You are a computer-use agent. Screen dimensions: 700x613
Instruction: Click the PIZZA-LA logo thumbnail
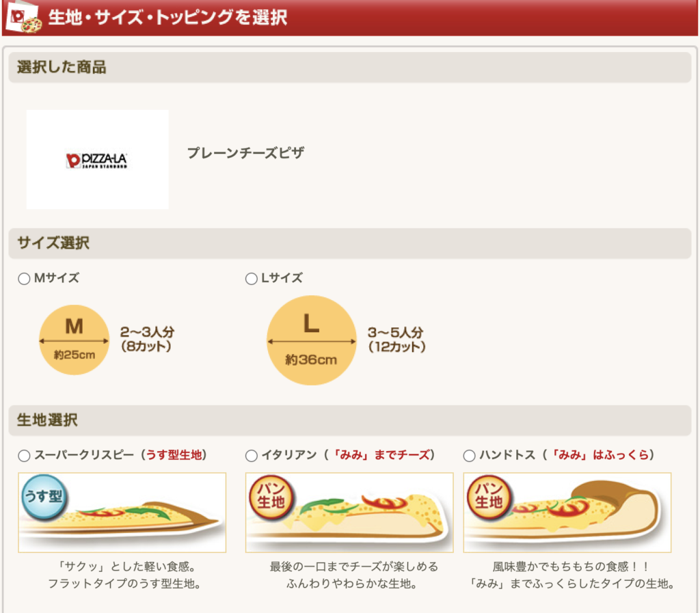point(97,159)
